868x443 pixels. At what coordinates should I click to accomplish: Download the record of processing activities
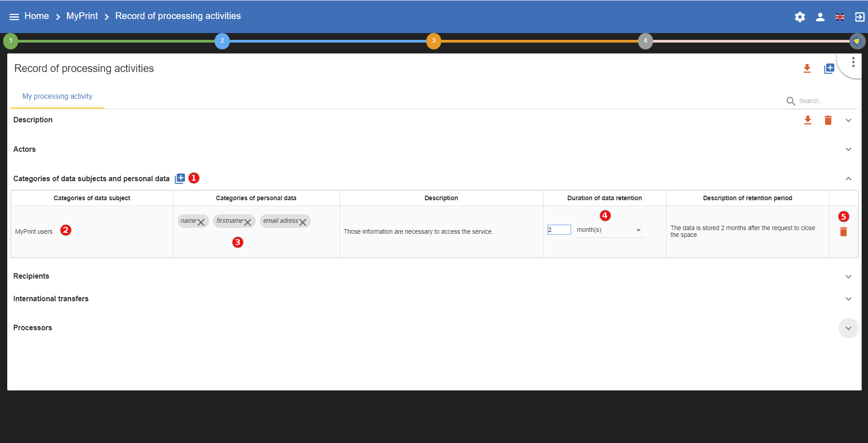click(x=807, y=68)
